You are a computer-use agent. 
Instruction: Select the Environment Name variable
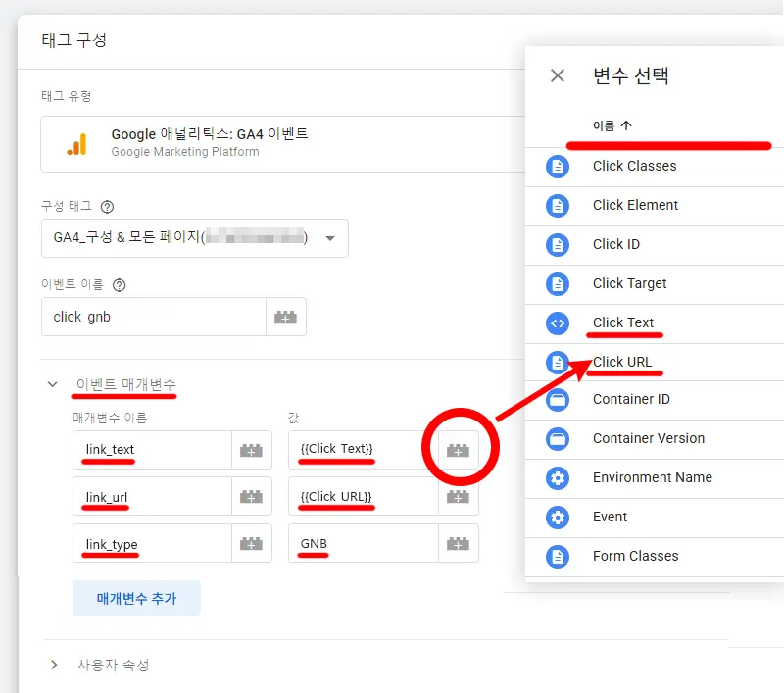(655, 478)
